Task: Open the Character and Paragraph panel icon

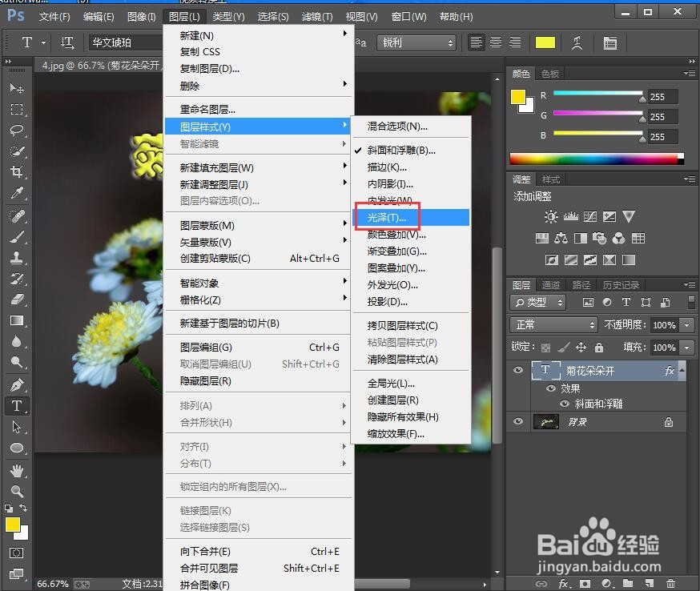Action: tap(609, 43)
